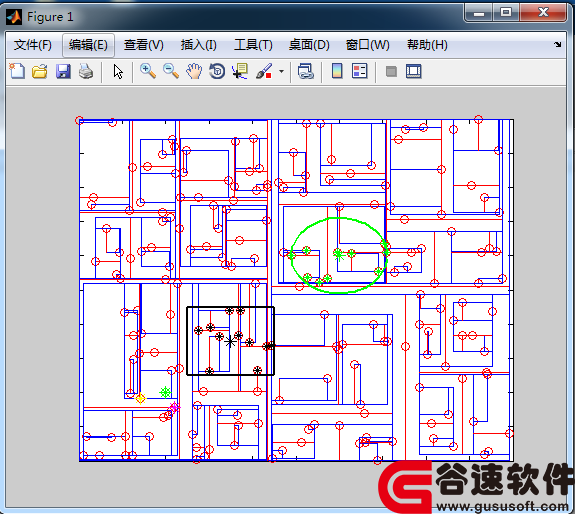575x514 pixels.
Task: Select the Edit Plot arrow tool
Action: coord(118,71)
